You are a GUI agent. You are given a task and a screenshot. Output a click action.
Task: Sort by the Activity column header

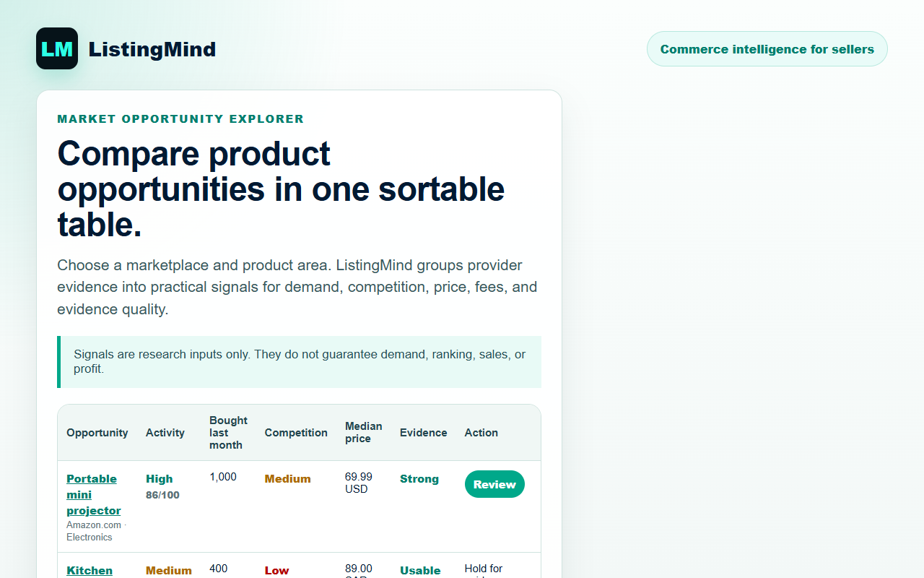point(165,433)
